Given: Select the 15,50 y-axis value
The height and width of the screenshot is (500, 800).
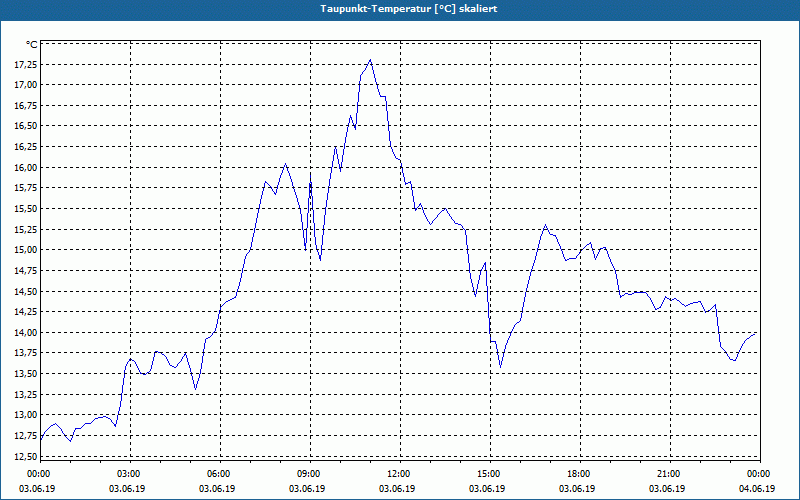Looking at the screenshot, I should pos(27,209).
